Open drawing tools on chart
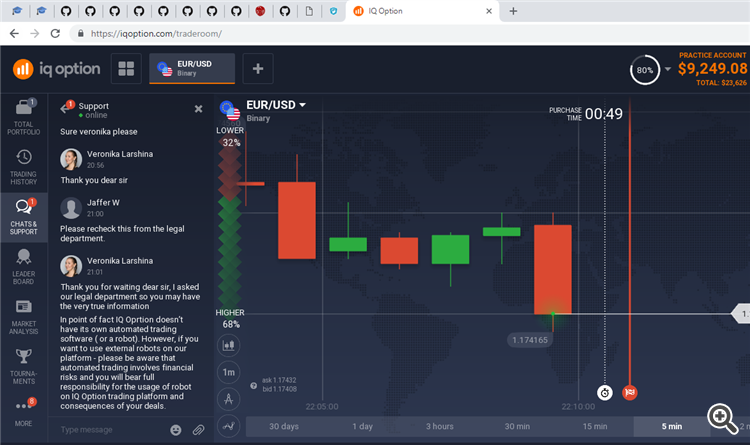This screenshot has width=750, height=445. pyautogui.click(x=229, y=399)
